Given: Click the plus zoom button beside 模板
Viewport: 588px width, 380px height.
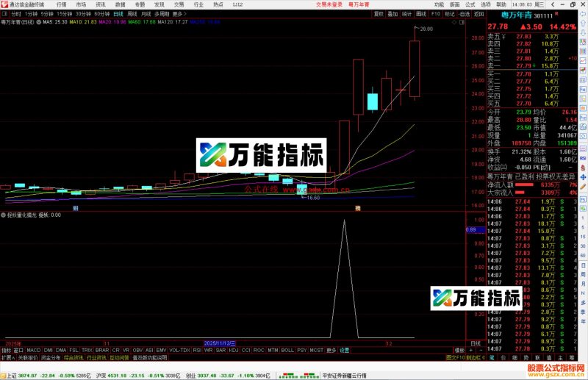Looking at the screenshot, I should tap(471, 350).
